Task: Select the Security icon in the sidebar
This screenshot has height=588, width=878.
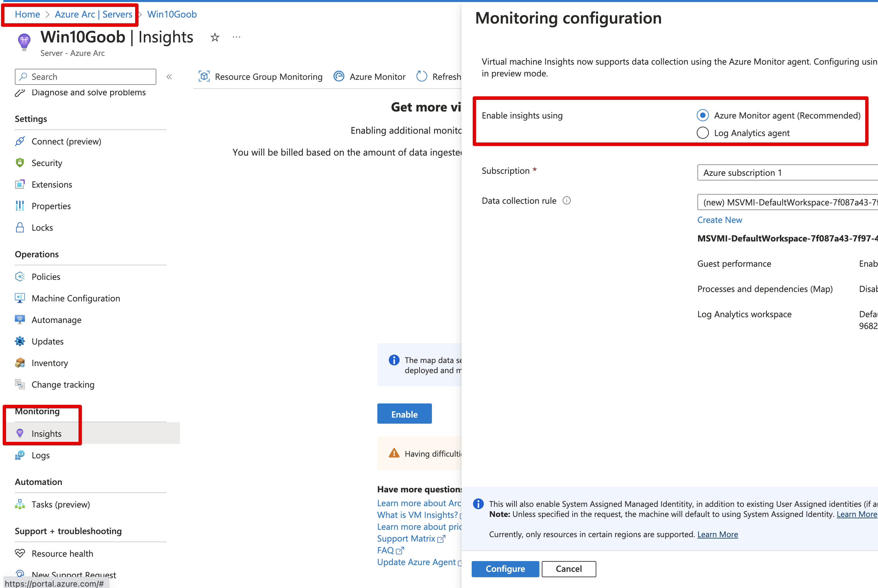Action: 20,163
